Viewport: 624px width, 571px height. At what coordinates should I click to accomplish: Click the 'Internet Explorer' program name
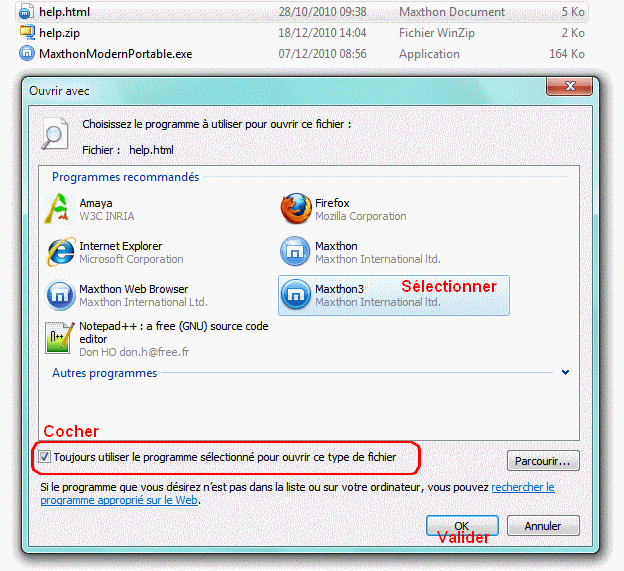point(121,246)
